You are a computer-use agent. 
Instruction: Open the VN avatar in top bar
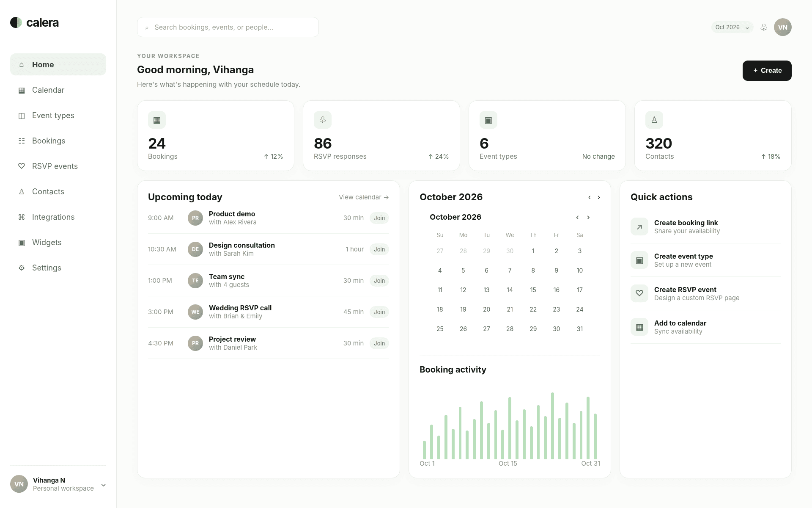(783, 27)
